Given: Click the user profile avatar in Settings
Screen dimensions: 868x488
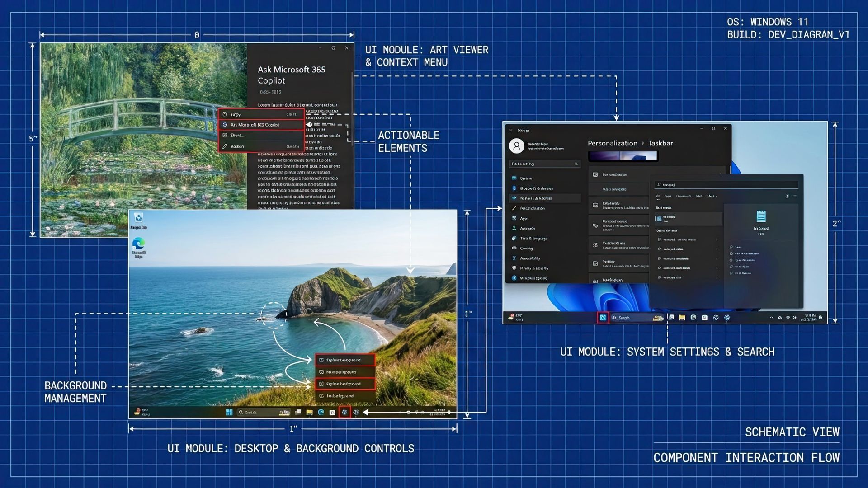Looking at the screenshot, I should [x=516, y=145].
